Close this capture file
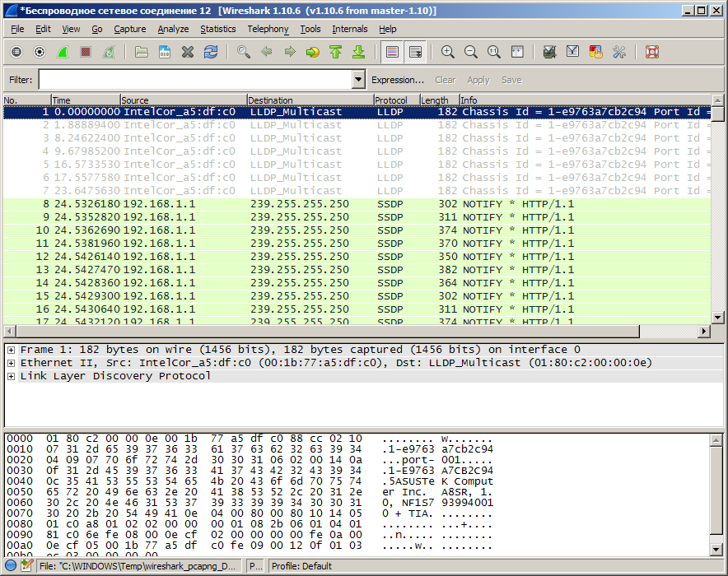Screen dimensions: 728x576 tap(188, 52)
